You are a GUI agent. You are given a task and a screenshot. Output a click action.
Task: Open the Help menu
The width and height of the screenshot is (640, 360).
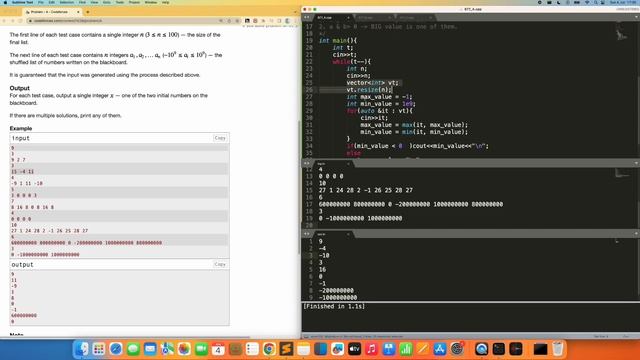(165, 2)
